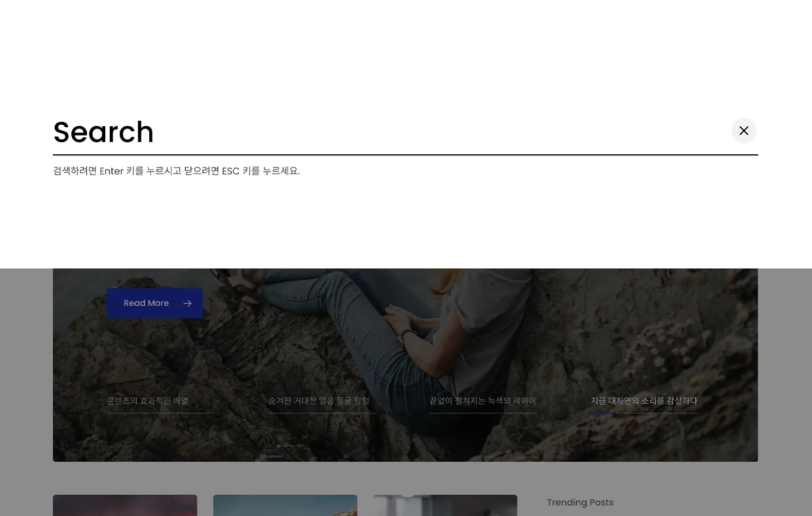Open the first post thumbnail with red sky
Viewport: 812px width, 516px height.
pos(125,506)
